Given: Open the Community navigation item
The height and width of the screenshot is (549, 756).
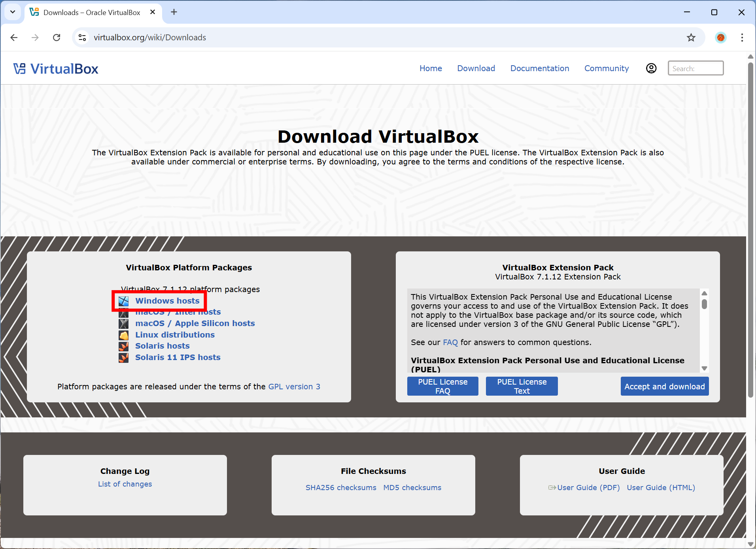Looking at the screenshot, I should click(606, 68).
